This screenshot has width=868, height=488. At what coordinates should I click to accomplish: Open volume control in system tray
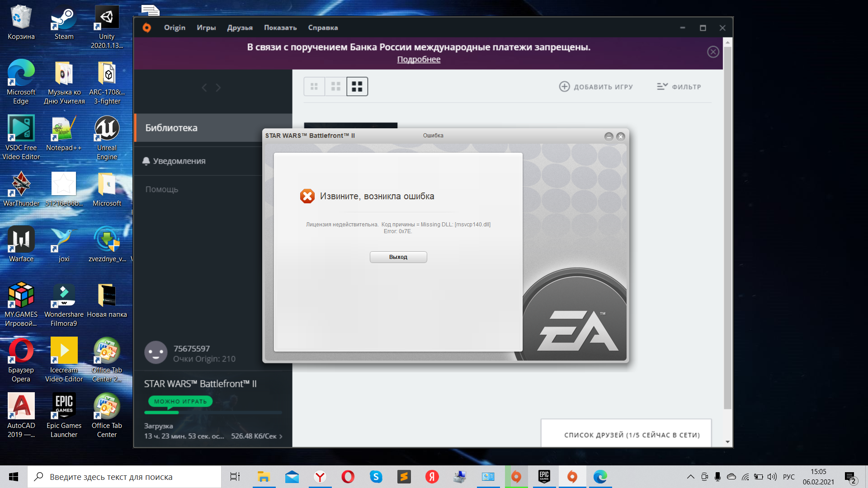tap(772, 477)
